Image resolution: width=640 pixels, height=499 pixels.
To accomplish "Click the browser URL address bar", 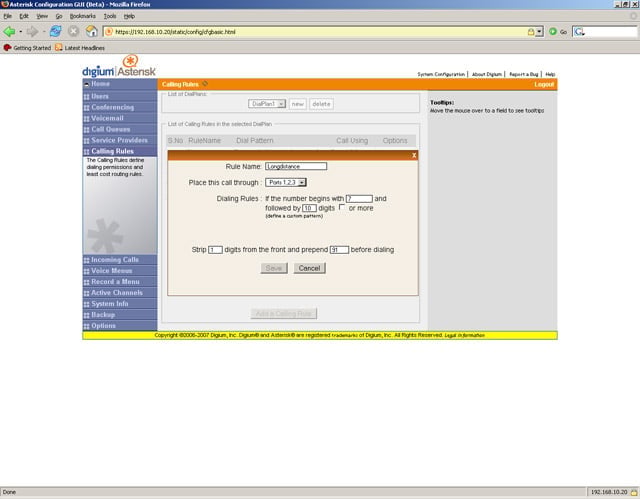I will 318,32.
